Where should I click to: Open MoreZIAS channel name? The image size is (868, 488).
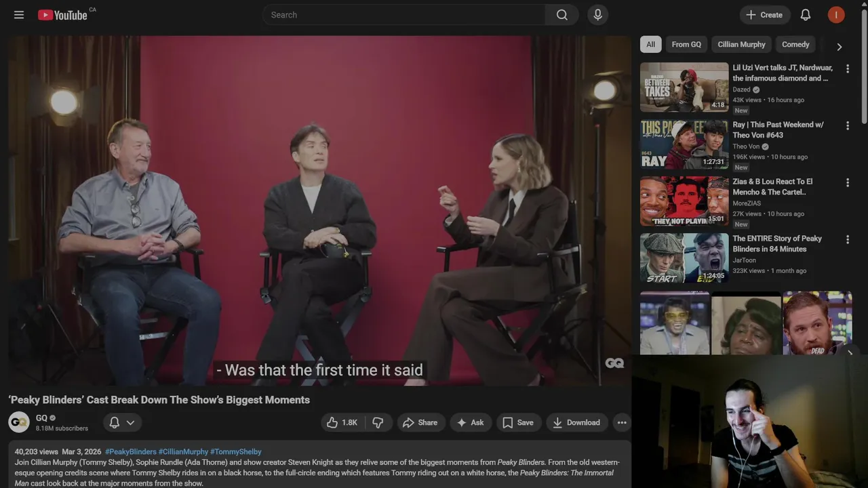pyautogui.click(x=747, y=203)
